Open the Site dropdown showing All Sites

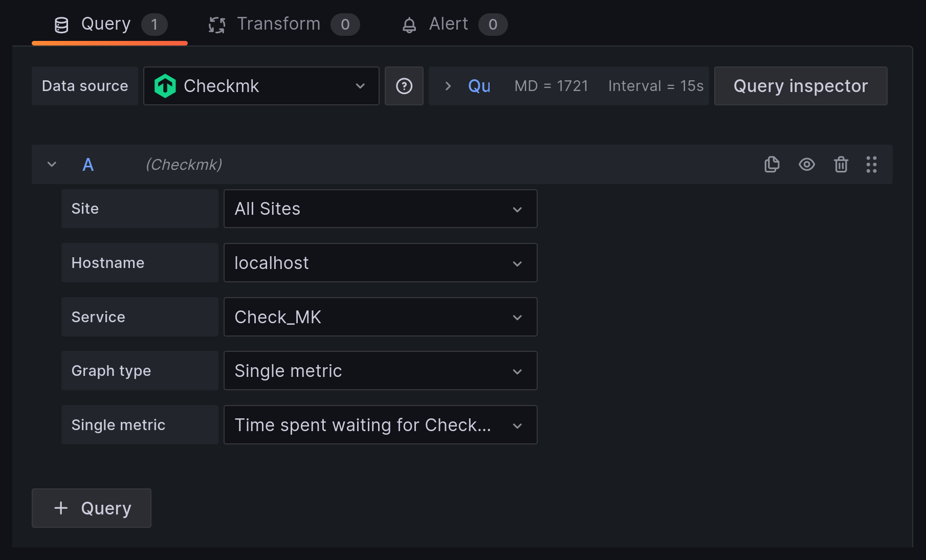tap(380, 209)
